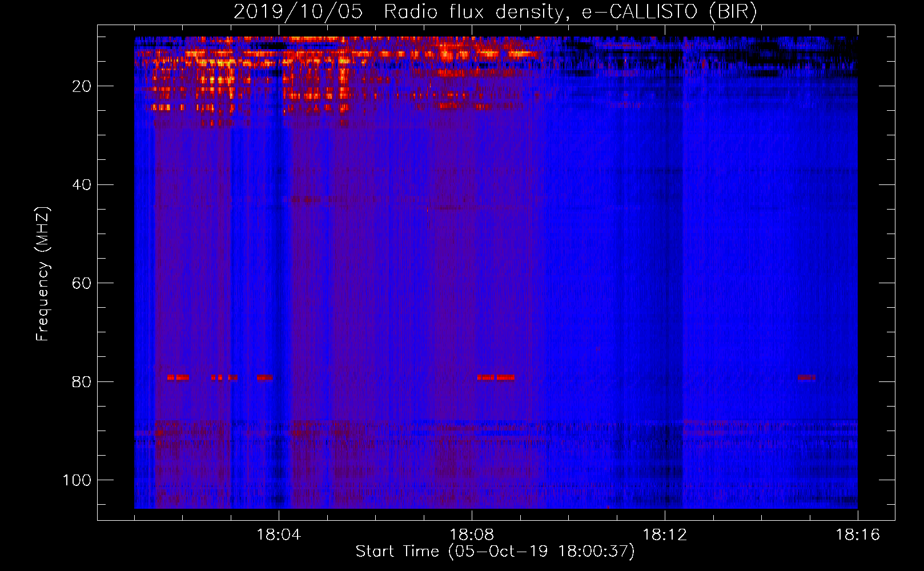Click the "Start Time (05-Oct-19 18:00:37)" axis label
This screenshot has width=924, height=571.
[495, 552]
